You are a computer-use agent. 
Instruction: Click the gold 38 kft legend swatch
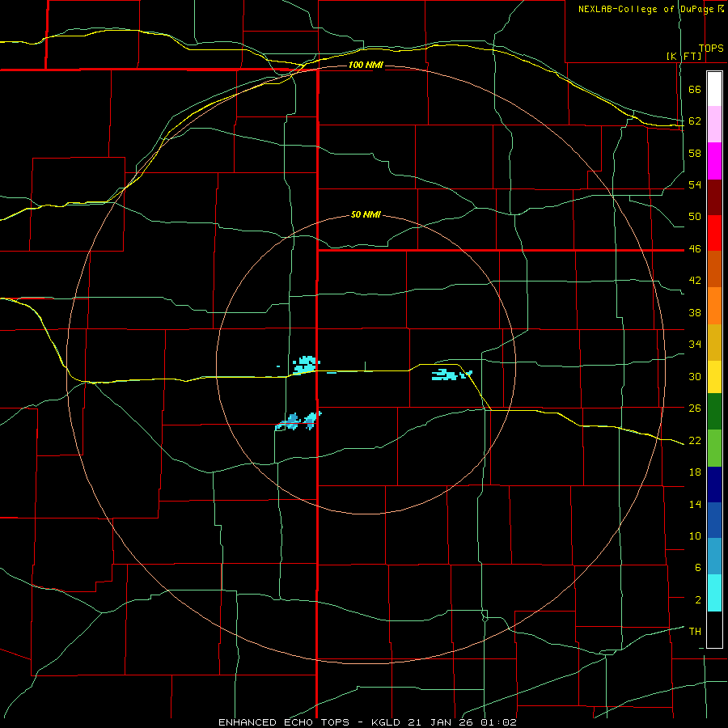[714, 342]
